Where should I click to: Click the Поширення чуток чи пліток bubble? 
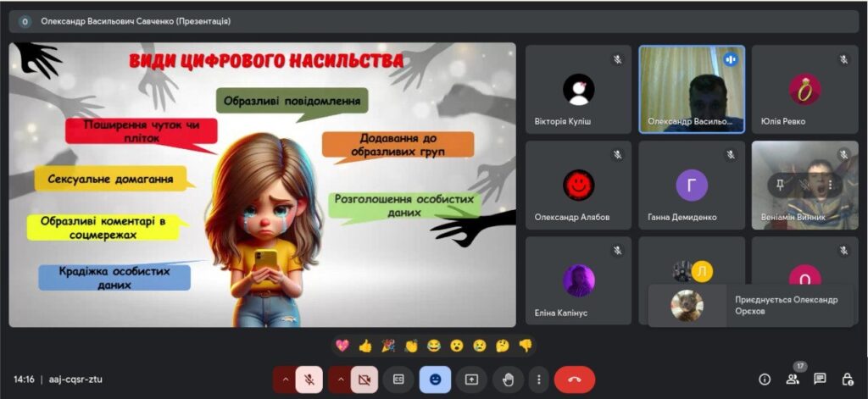tap(142, 131)
